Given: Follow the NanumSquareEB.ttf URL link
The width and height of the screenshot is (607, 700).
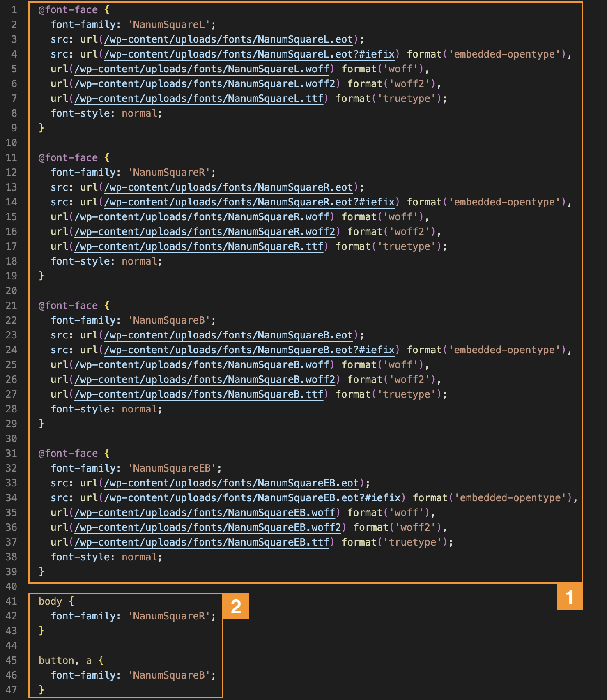Looking at the screenshot, I should coord(202,542).
